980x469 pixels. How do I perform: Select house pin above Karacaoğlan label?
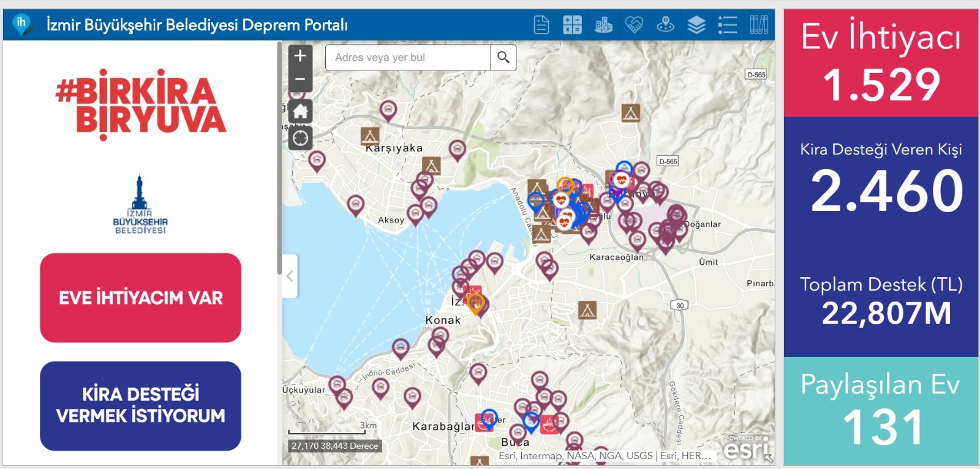tap(637, 240)
